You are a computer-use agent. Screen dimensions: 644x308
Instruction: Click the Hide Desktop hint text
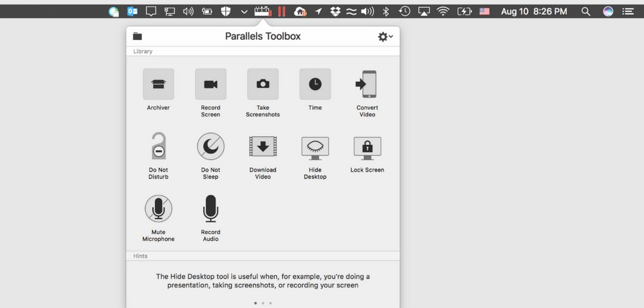[x=263, y=281]
